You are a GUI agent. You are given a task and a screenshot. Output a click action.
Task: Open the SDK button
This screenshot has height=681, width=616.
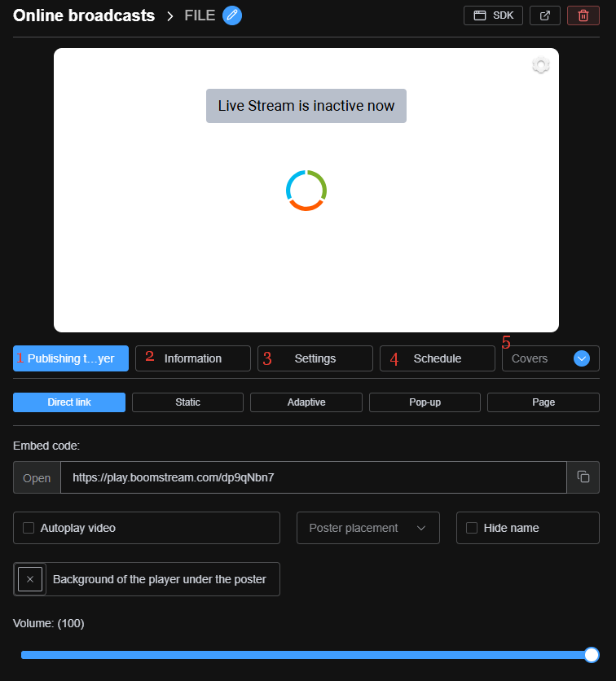click(493, 15)
